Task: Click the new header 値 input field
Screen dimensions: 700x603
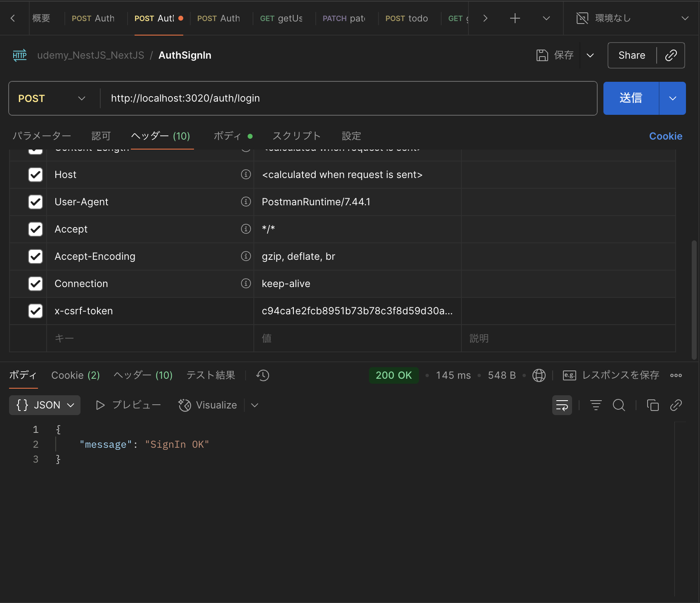Action: [357, 338]
